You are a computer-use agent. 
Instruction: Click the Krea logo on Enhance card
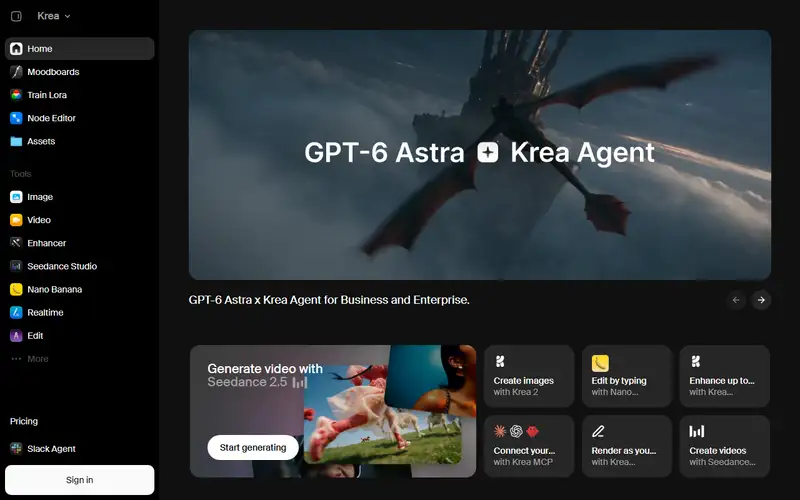(695, 362)
